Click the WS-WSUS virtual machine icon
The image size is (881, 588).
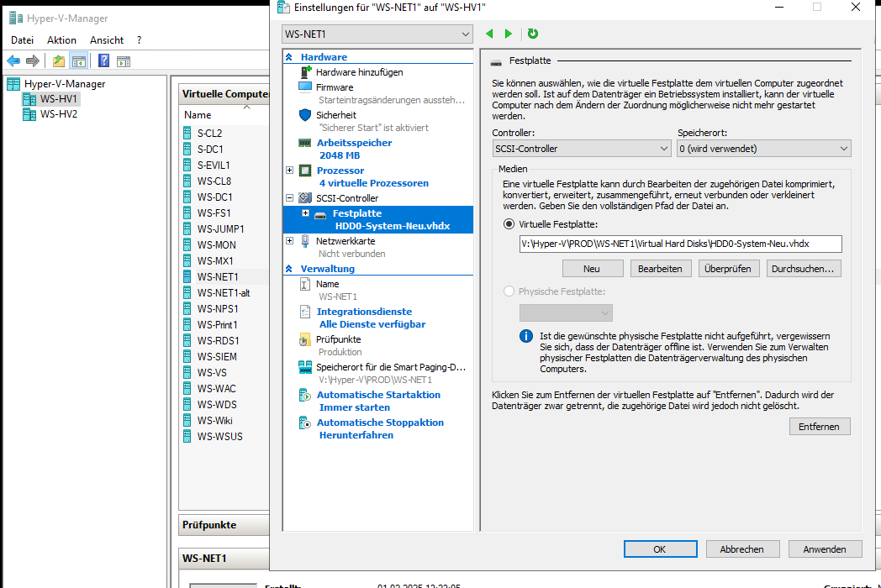tap(187, 436)
